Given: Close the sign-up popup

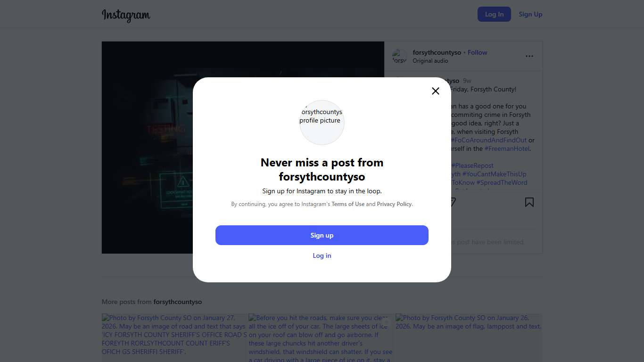Looking at the screenshot, I should pos(436,91).
